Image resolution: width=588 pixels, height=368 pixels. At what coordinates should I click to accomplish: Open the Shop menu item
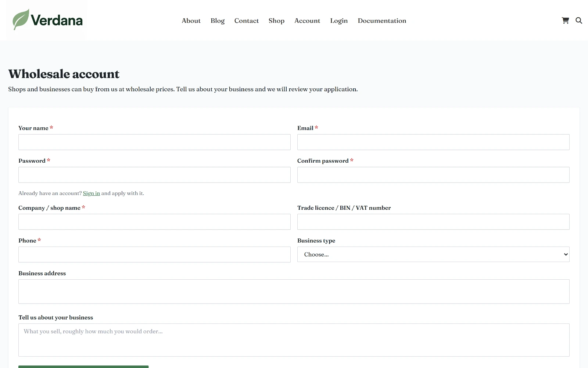click(276, 21)
